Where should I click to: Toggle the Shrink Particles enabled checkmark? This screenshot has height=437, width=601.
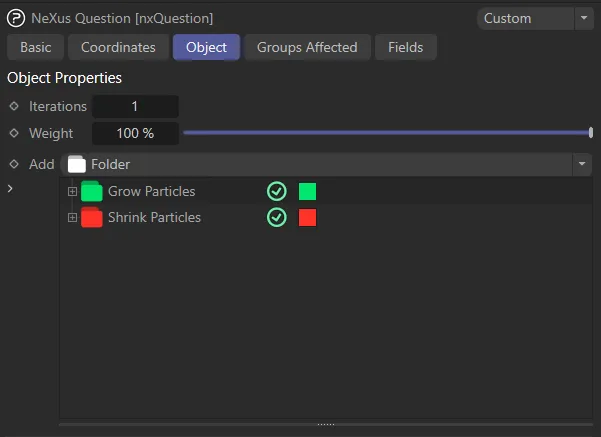277,217
